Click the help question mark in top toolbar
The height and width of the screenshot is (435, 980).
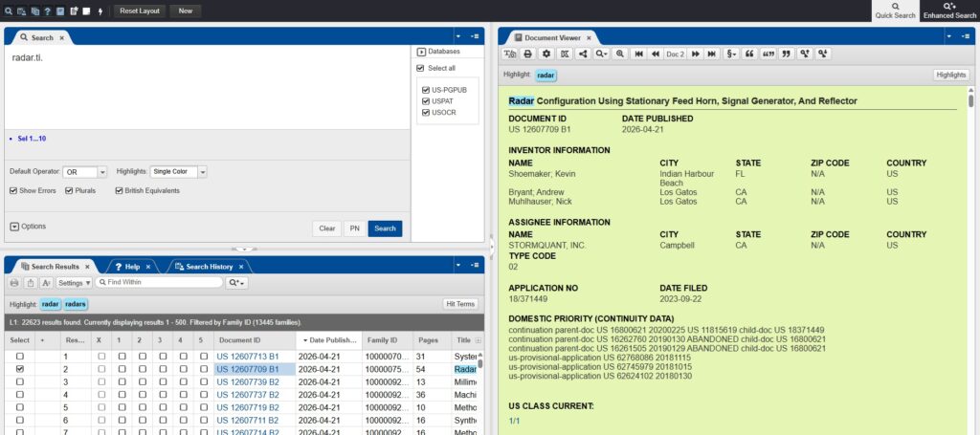47,11
